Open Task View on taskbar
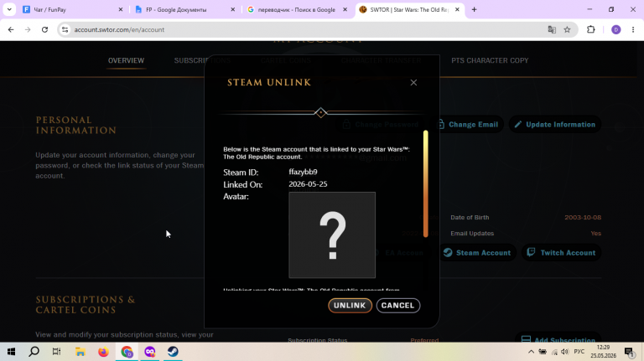This screenshot has height=361, width=644. tap(57, 352)
